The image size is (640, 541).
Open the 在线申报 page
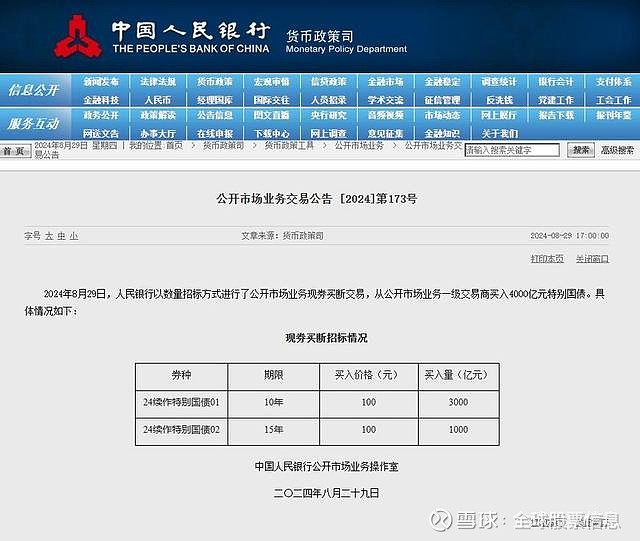(215, 134)
